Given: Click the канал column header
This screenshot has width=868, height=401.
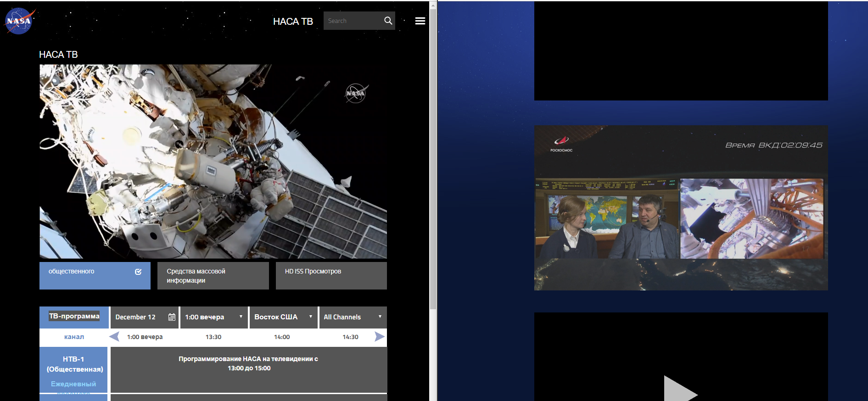Looking at the screenshot, I should (x=74, y=337).
